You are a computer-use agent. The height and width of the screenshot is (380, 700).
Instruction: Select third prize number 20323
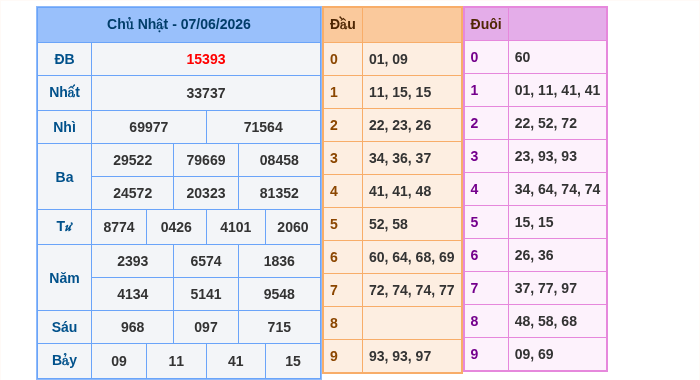(x=206, y=193)
